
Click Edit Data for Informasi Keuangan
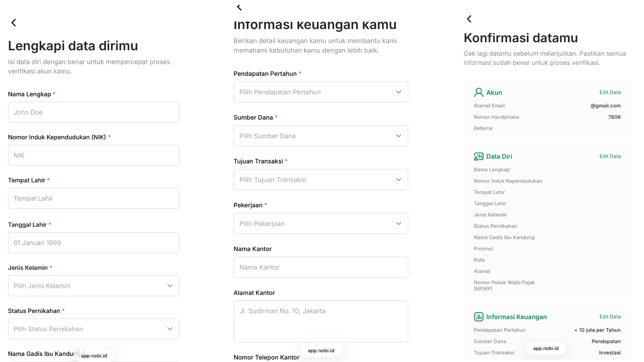(610, 317)
